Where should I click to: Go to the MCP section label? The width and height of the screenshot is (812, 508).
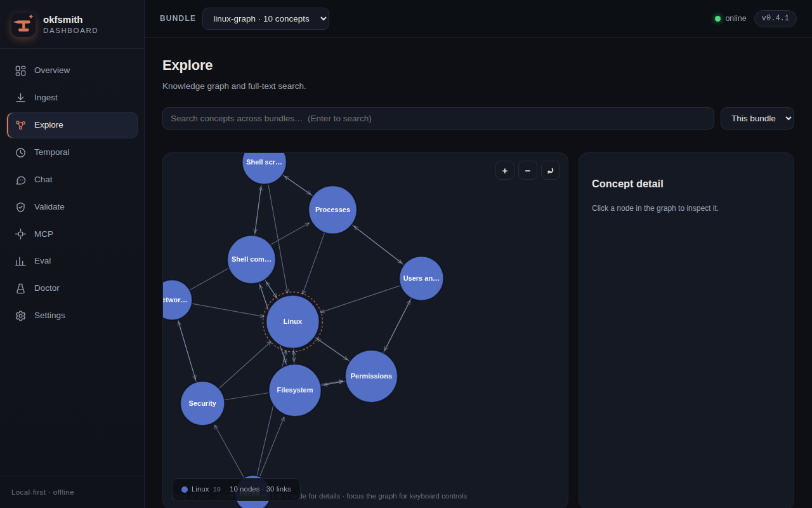[x=44, y=234]
